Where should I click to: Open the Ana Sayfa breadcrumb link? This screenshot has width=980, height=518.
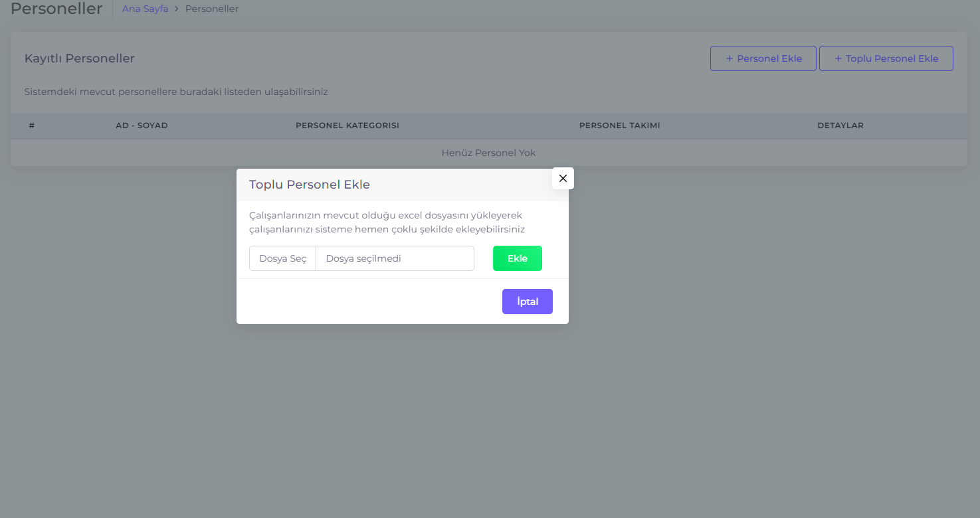click(x=145, y=9)
